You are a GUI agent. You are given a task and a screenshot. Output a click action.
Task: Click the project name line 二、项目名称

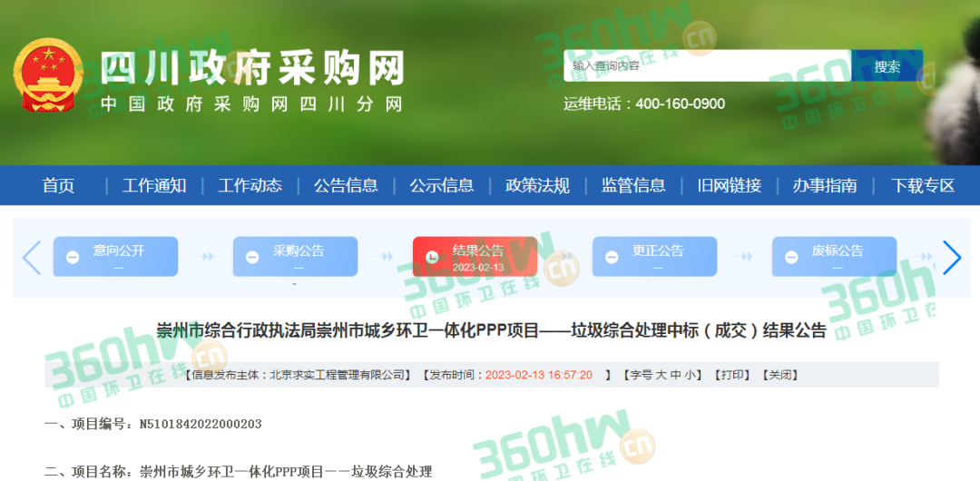click(238, 471)
